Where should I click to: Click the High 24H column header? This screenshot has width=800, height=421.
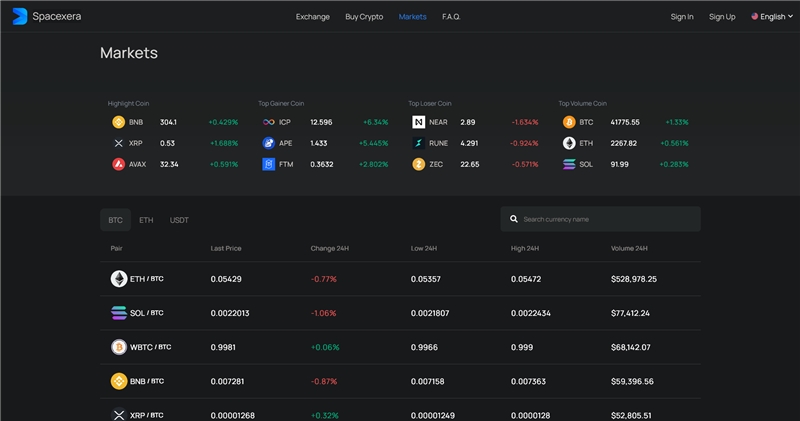tap(525, 249)
